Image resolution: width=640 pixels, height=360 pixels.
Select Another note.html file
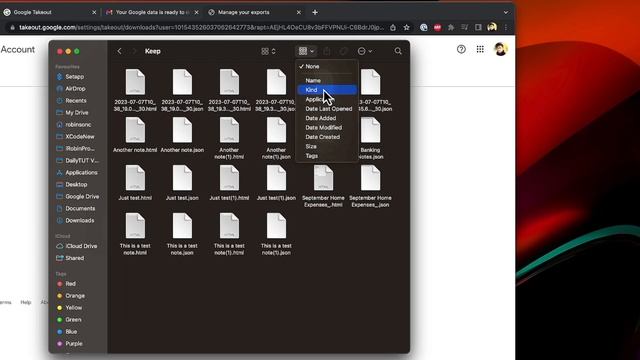[135, 135]
